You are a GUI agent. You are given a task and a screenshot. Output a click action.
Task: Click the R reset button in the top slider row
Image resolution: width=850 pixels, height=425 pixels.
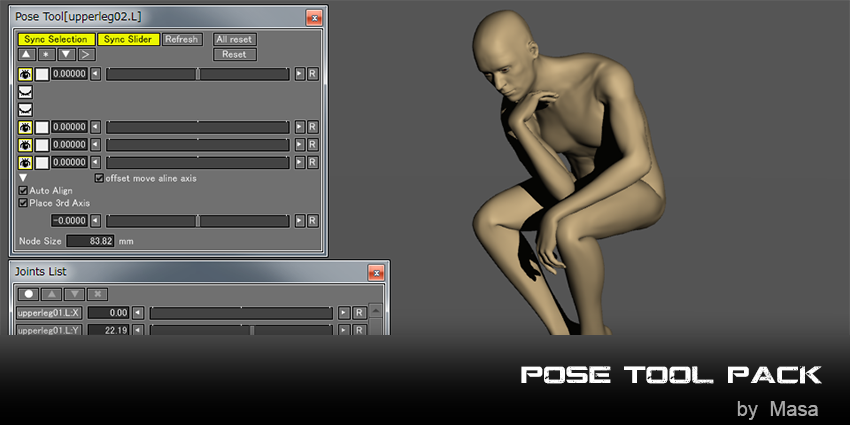(313, 74)
